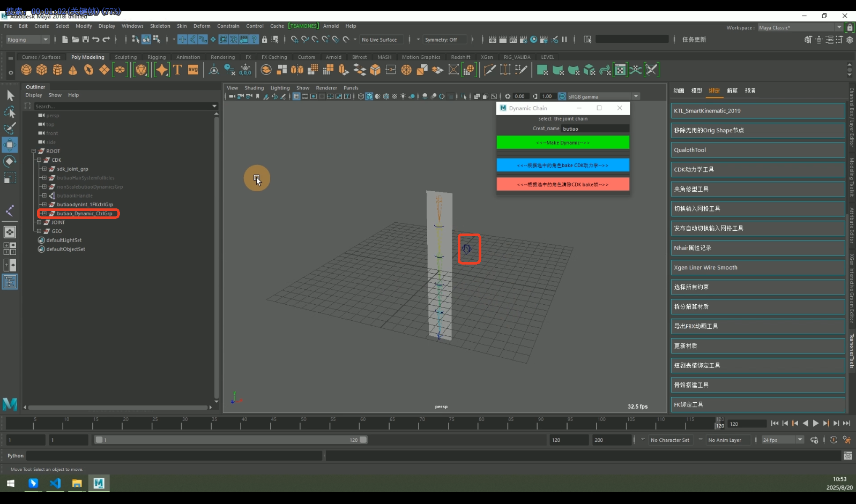Select the Move tool in the toolbox

[x=10, y=145]
